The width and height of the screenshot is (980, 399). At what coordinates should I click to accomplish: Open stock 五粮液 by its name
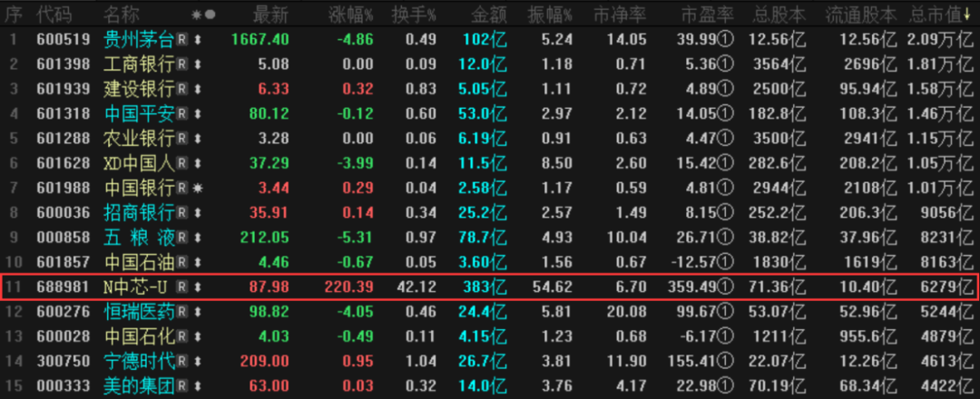138,238
